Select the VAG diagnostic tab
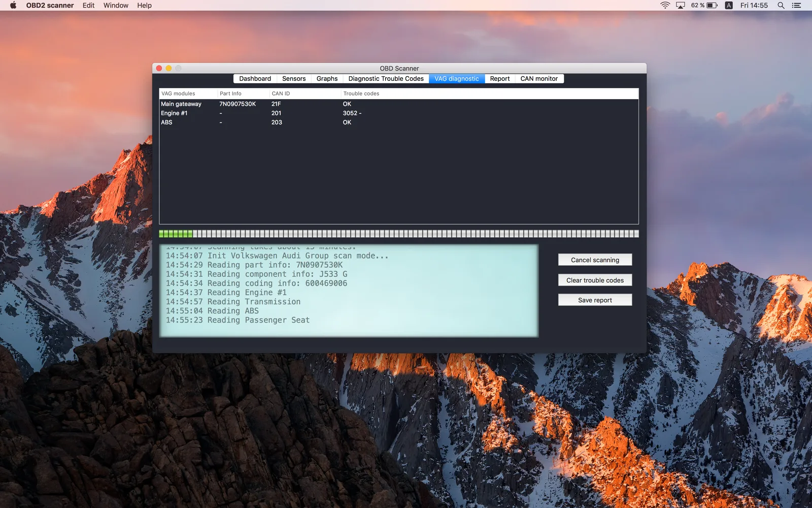Screen dimensions: 812x508 click(457, 79)
